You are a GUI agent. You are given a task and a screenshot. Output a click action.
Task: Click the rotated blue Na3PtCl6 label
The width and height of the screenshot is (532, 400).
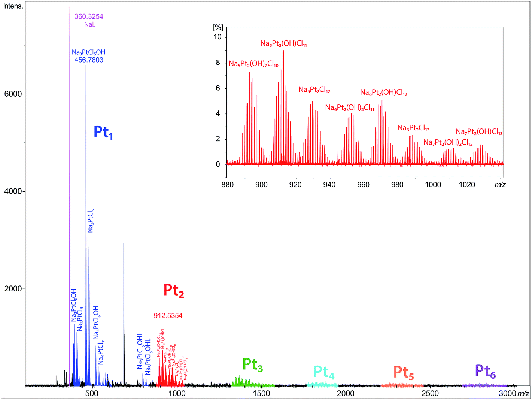pyautogui.click(x=91, y=221)
